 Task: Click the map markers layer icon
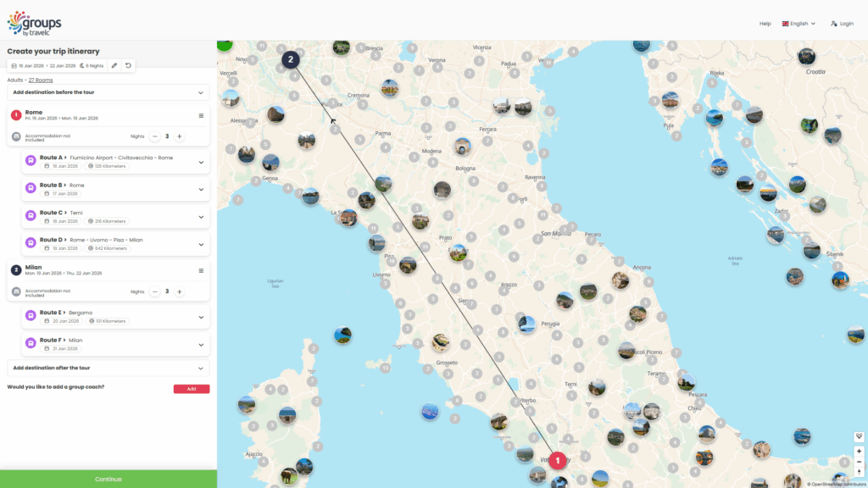point(859,436)
